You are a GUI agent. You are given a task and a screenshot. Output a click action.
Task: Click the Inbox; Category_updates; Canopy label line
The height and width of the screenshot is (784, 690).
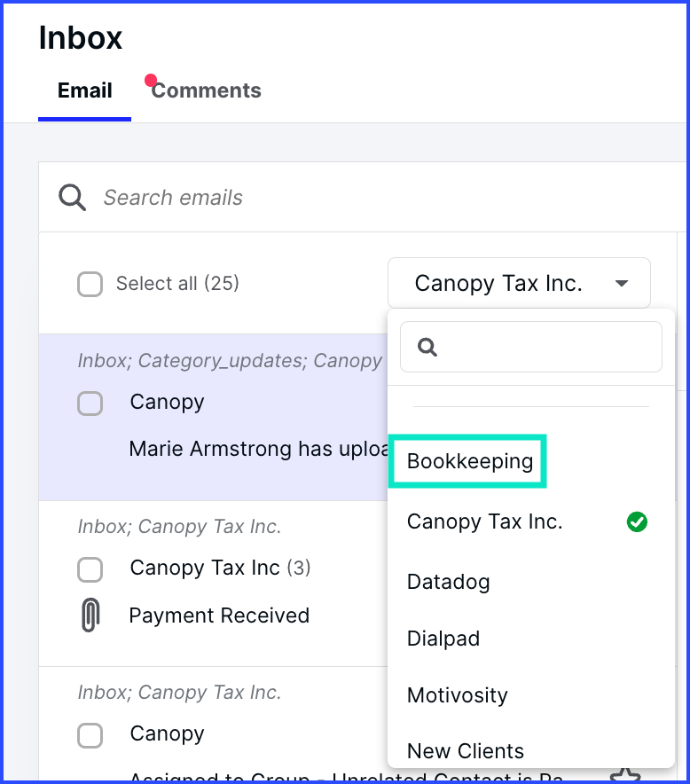click(230, 360)
